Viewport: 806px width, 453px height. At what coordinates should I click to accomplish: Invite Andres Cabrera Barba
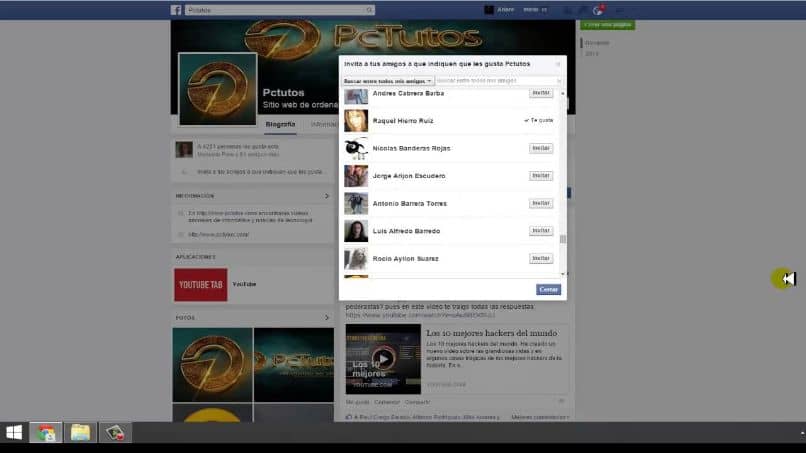[x=541, y=93]
